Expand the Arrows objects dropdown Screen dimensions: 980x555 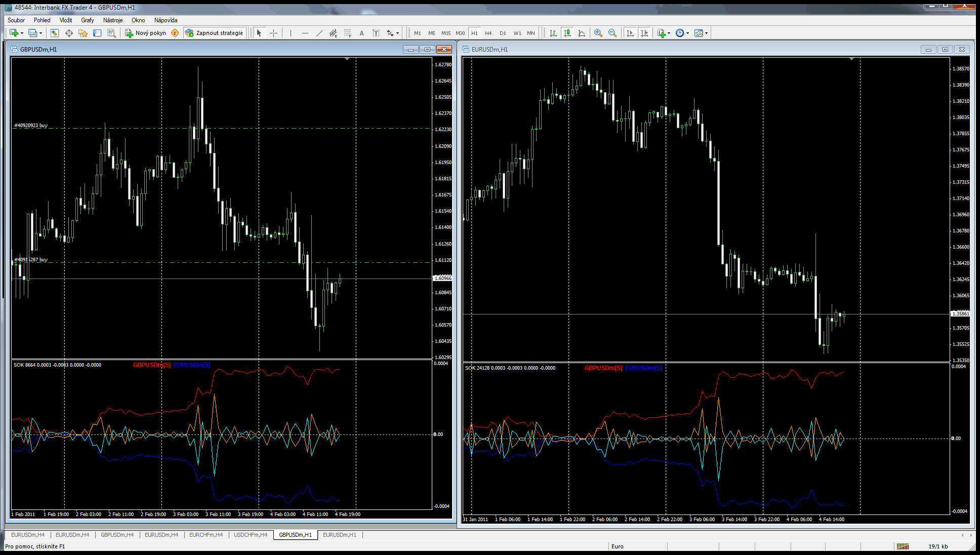[x=397, y=33]
